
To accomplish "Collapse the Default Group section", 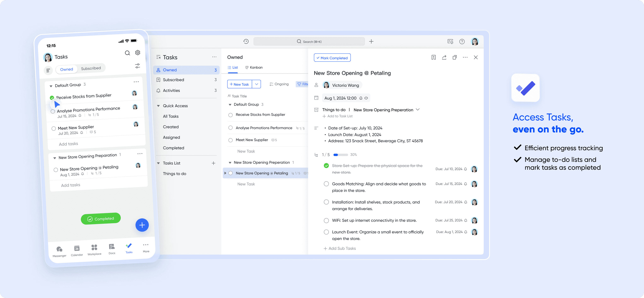I will point(230,105).
